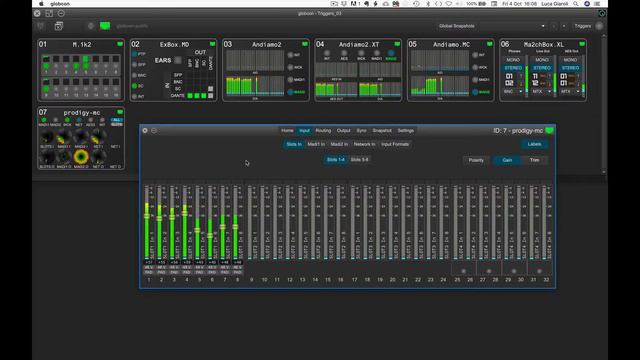Image resolution: width=640 pixels, height=360 pixels.
Task: Select PTP sync source on ExBox.MD
Action: (x=134, y=54)
